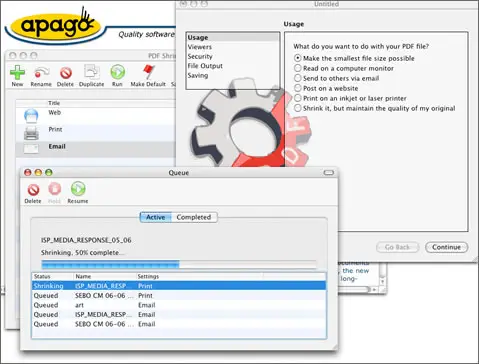Click the Rename toolbar icon
Image resolution: width=479 pixels, height=364 pixels.
click(x=41, y=72)
